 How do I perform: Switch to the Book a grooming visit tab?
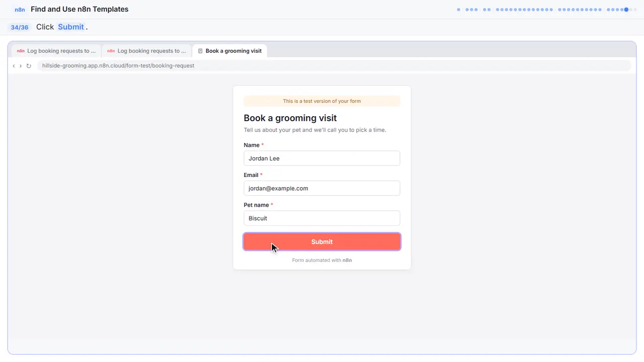[x=230, y=51]
